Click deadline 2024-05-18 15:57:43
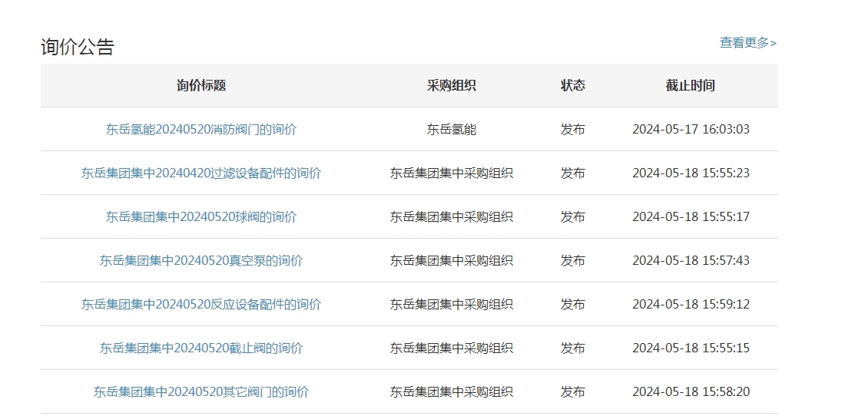 (x=691, y=261)
